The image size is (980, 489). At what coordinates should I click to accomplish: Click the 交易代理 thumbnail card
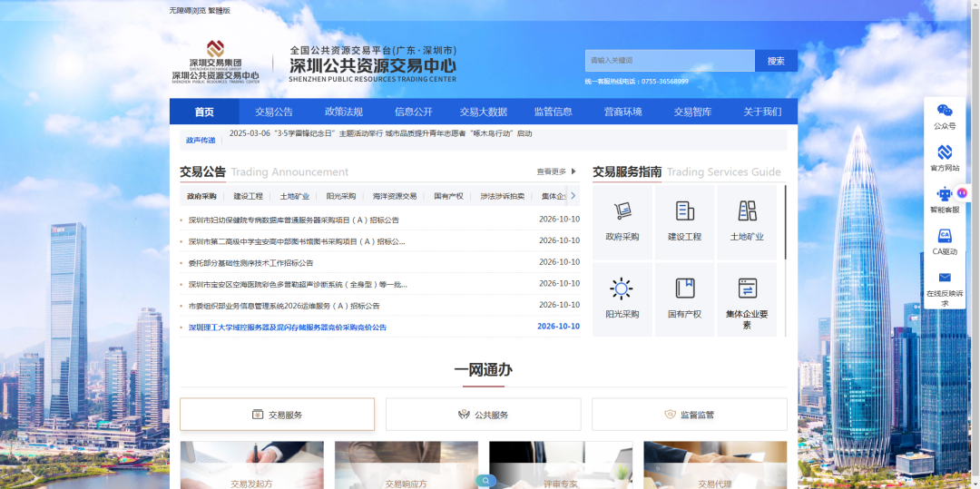pyautogui.click(x=715, y=465)
